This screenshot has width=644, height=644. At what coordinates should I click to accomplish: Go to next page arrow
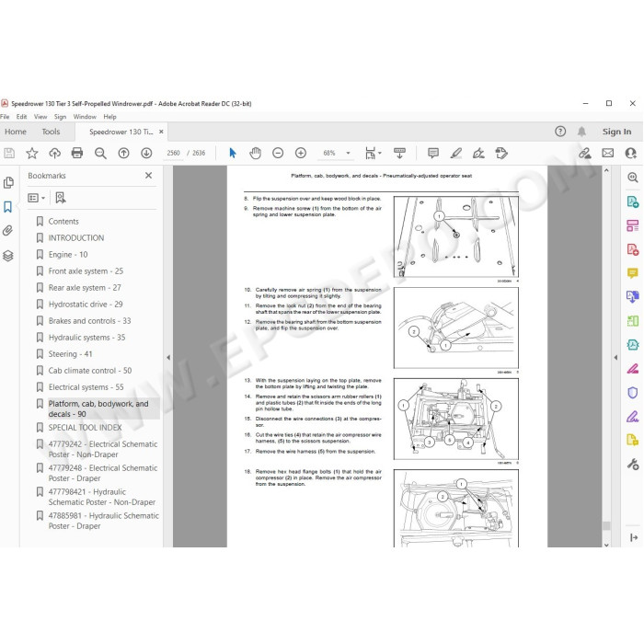click(x=146, y=154)
